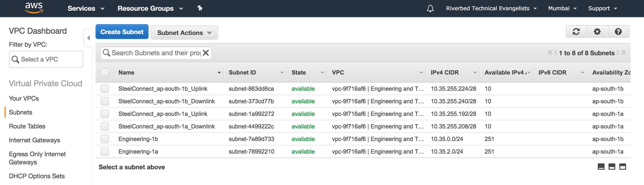This screenshot has width=644, height=185.
Task: Click SteelConnect_ap-south-1a_Downlink name
Action: 166,126
